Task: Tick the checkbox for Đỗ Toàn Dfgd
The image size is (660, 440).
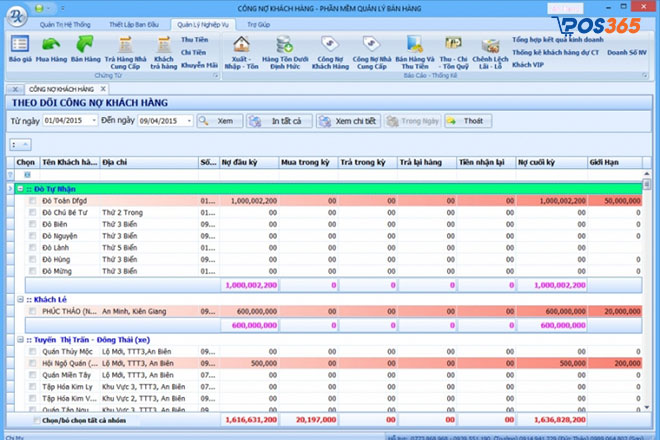Action: pos(33,201)
